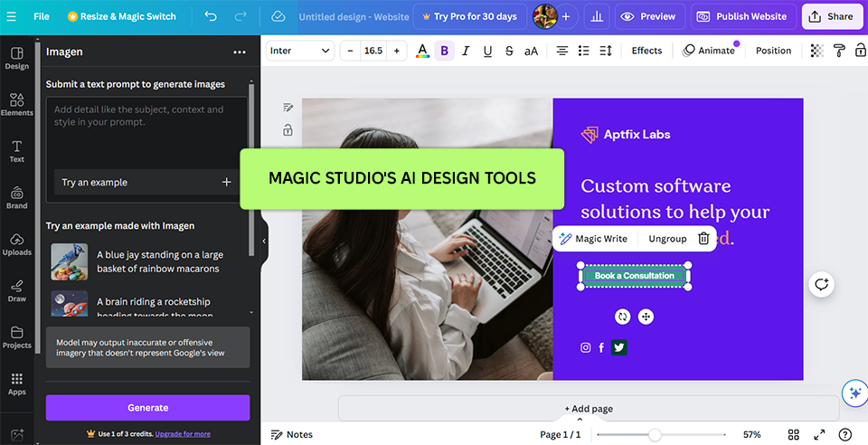Check cloud save status icon
The height and width of the screenshot is (445, 868).
click(278, 16)
